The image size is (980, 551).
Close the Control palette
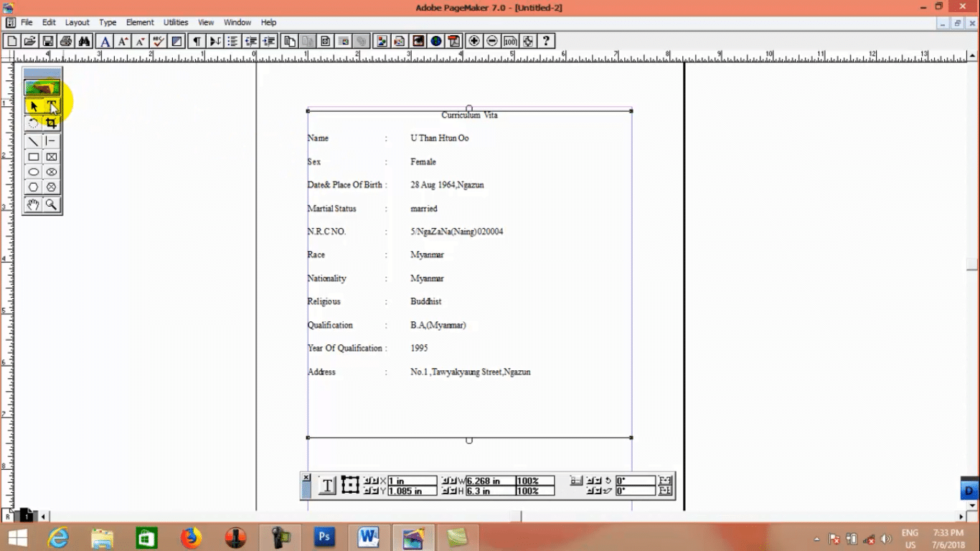(306, 477)
